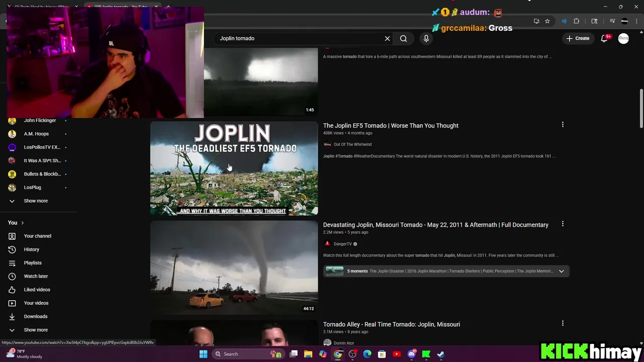Open Watch later in the sidebar
The width and height of the screenshot is (644, 362).
pyautogui.click(x=36, y=276)
